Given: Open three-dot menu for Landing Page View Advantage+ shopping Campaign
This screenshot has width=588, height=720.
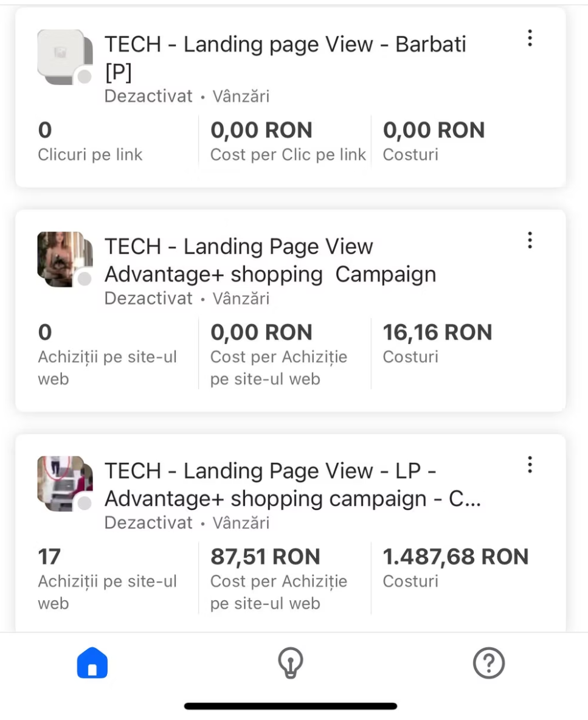Looking at the screenshot, I should coord(530,240).
